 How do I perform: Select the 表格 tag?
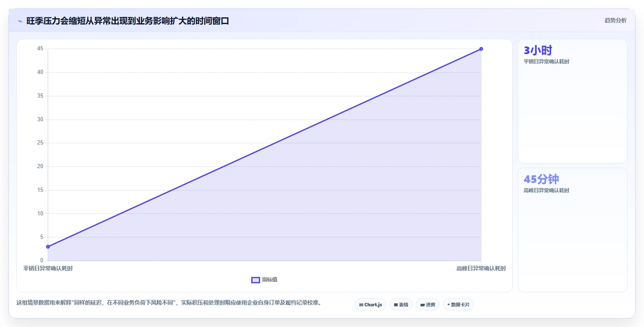401,305
